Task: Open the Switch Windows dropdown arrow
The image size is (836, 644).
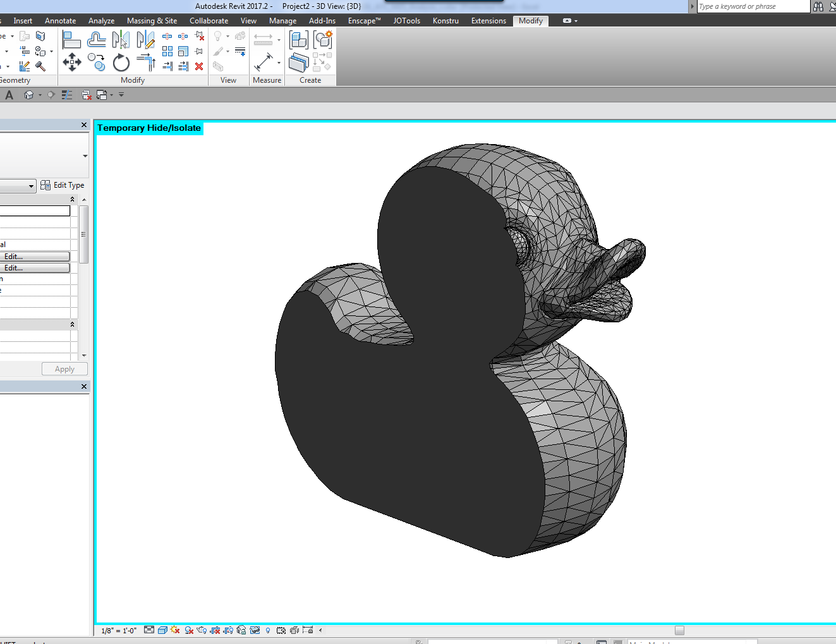Action: click(x=111, y=95)
